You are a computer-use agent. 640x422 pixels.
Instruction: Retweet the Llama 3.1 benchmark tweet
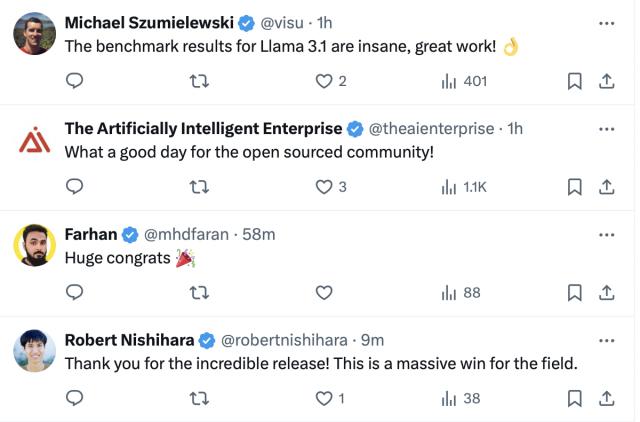(199, 81)
